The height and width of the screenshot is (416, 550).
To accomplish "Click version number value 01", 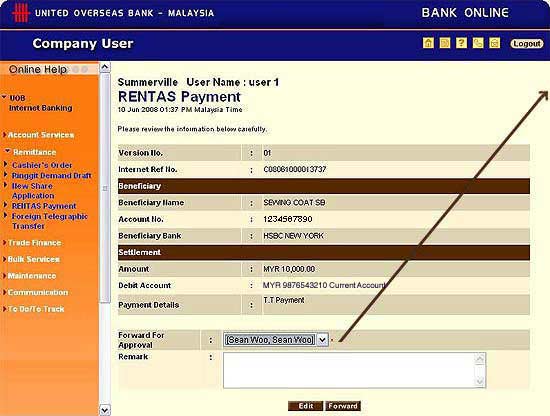I will [x=267, y=153].
